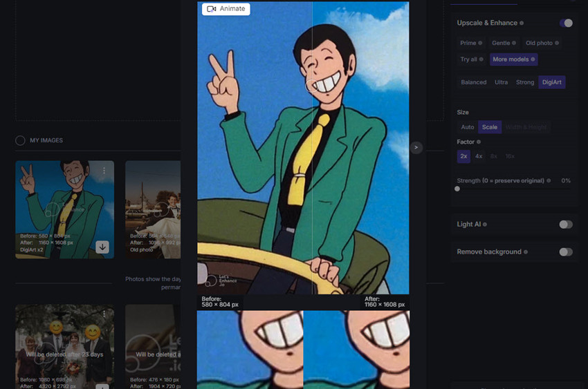Set upscale factor to 4x
588x389 pixels.
tap(479, 157)
